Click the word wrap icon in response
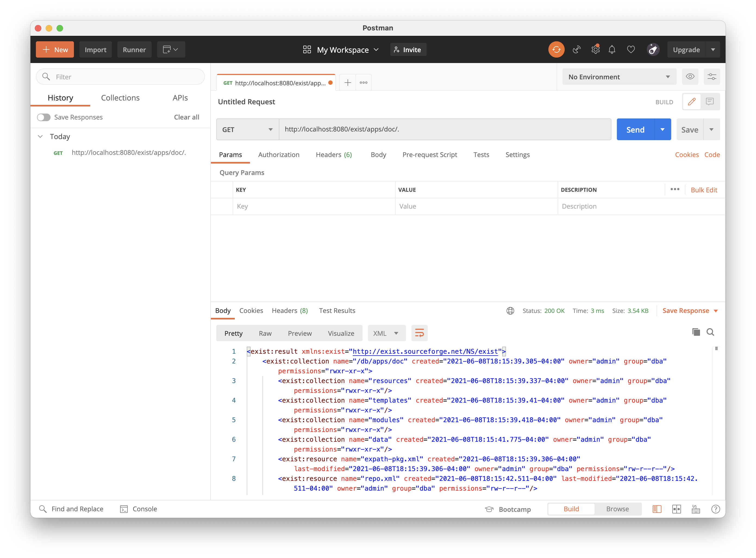 [419, 333]
